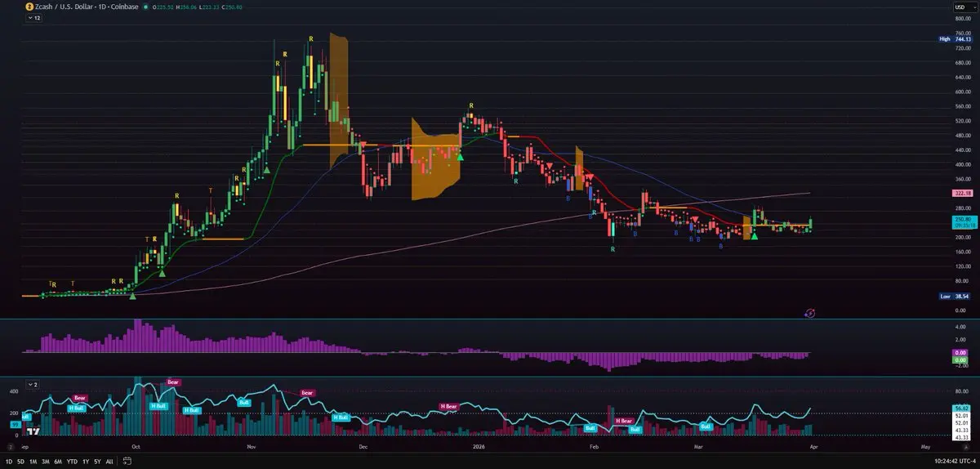
Task: Click the Nov label on time axis
Action: [252, 448]
